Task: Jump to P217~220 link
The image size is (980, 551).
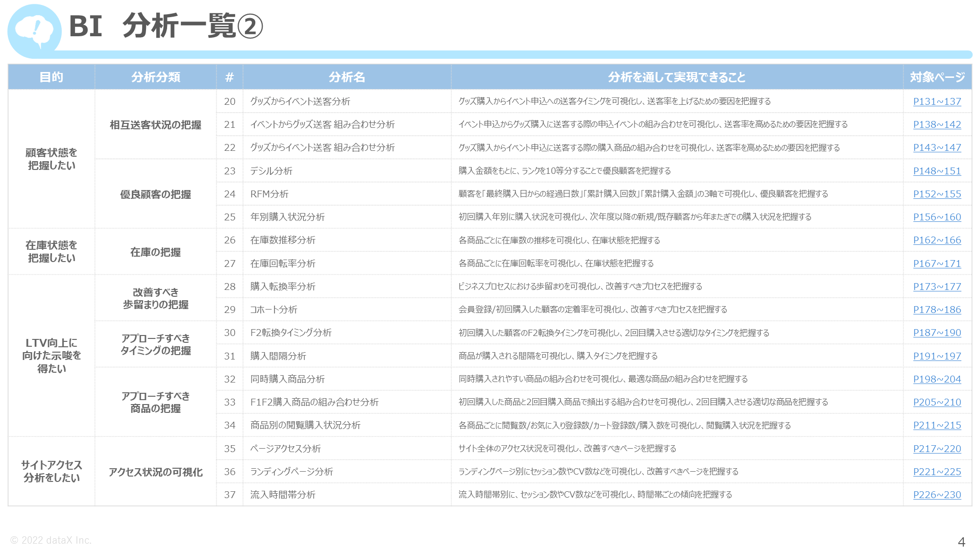Action: pos(937,449)
